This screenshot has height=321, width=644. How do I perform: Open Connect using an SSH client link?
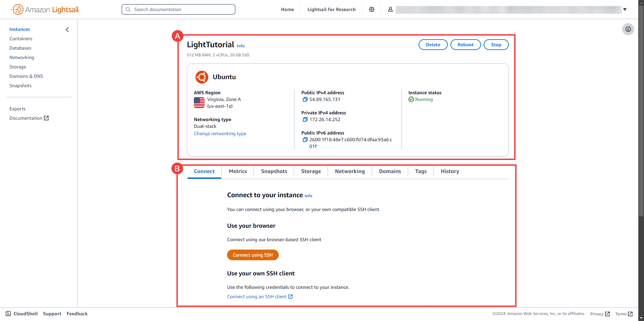(260, 297)
